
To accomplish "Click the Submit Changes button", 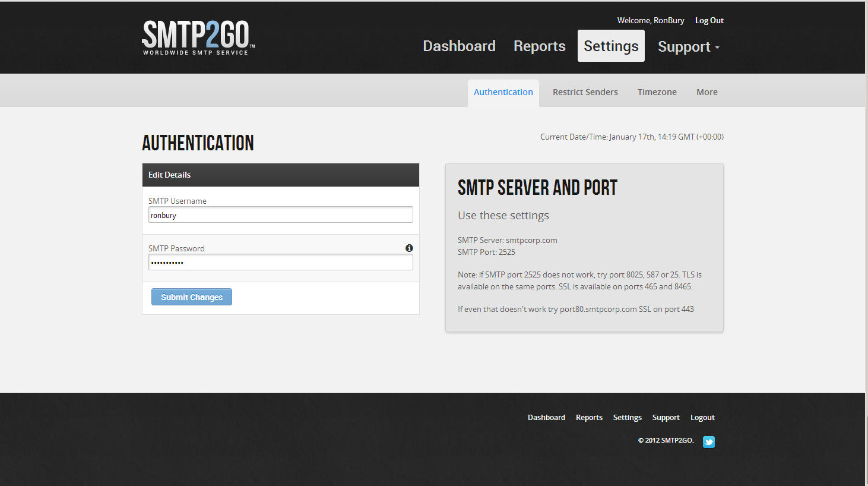I will [x=192, y=297].
